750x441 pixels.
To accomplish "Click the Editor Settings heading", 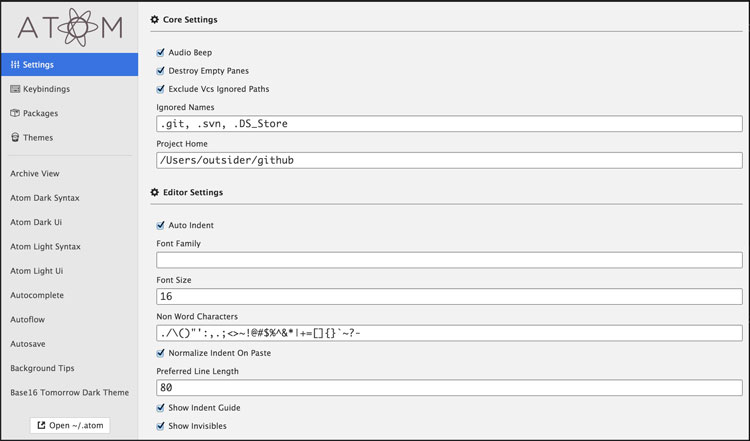I will point(193,192).
